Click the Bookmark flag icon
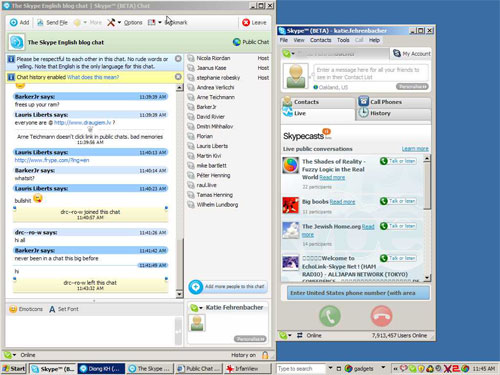The height and width of the screenshot is (375, 500). pyautogui.click(x=152, y=22)
